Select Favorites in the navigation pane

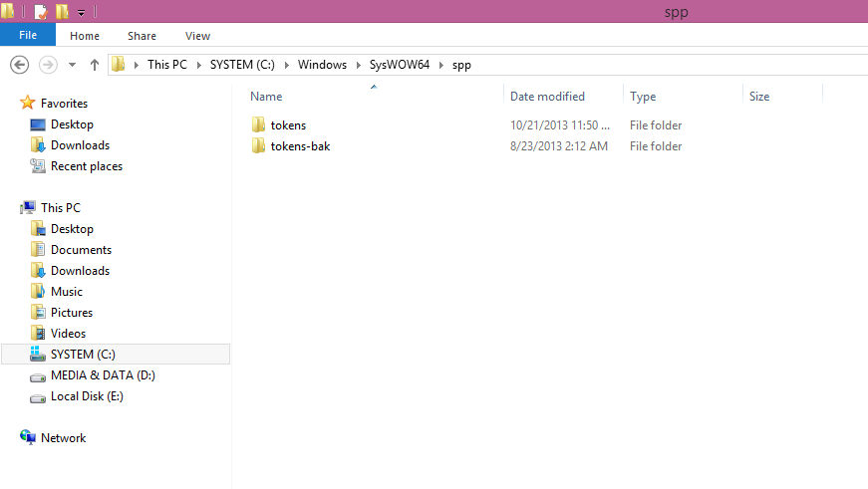pos(64,104)
